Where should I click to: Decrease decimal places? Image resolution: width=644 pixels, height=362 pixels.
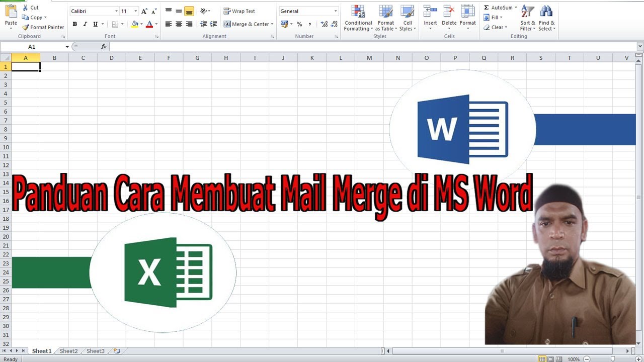[334, 24]
